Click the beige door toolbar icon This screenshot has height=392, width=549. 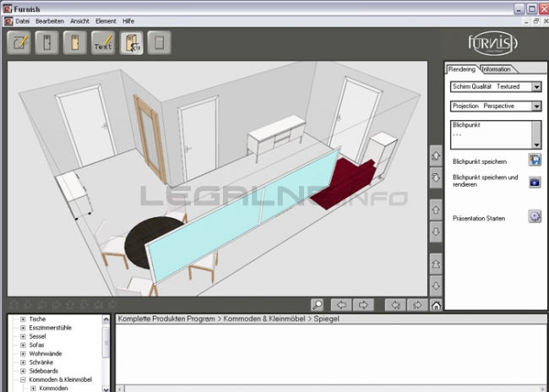pos(75,43)
